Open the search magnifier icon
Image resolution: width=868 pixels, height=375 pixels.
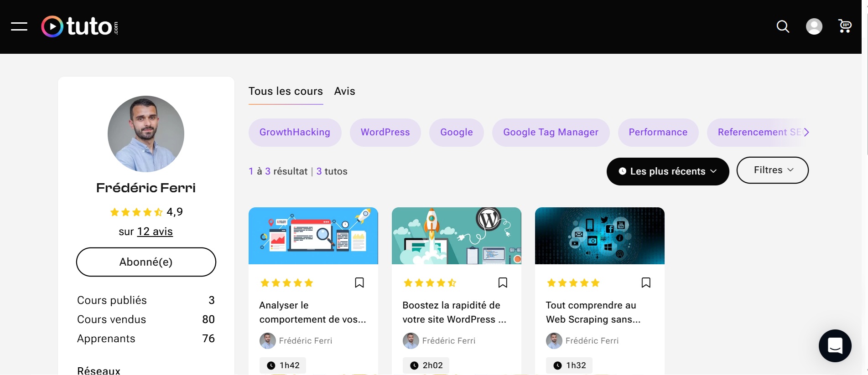point(783,26)
